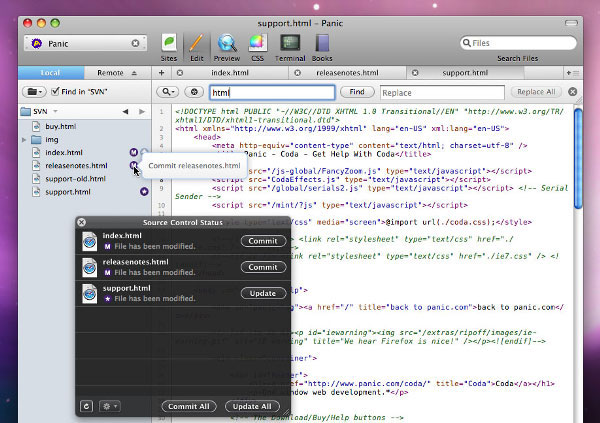Close the releasenotes.html tab
This screenshot has width=600, height=423.
[x=297, y=73]
